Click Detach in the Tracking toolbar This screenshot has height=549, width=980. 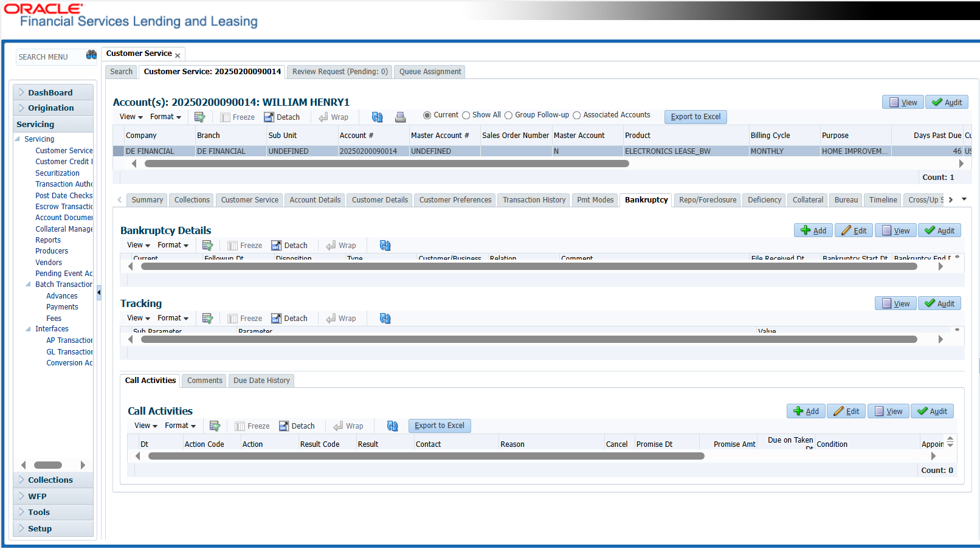coord(289,319)
